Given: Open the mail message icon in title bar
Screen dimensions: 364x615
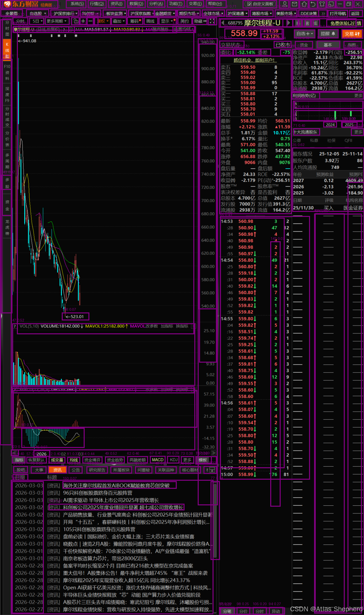Looking at the screenshot, I should (x=295, y=4).
